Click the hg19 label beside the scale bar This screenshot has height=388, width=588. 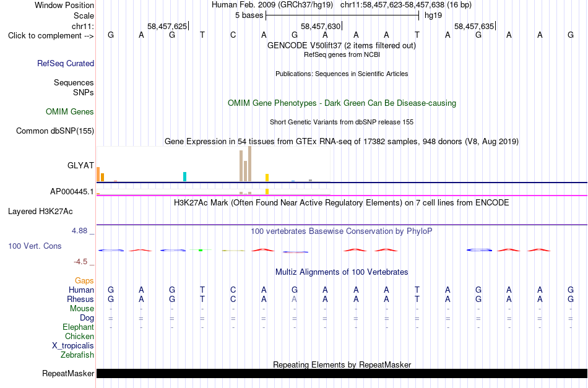click(x=433, y=15)
